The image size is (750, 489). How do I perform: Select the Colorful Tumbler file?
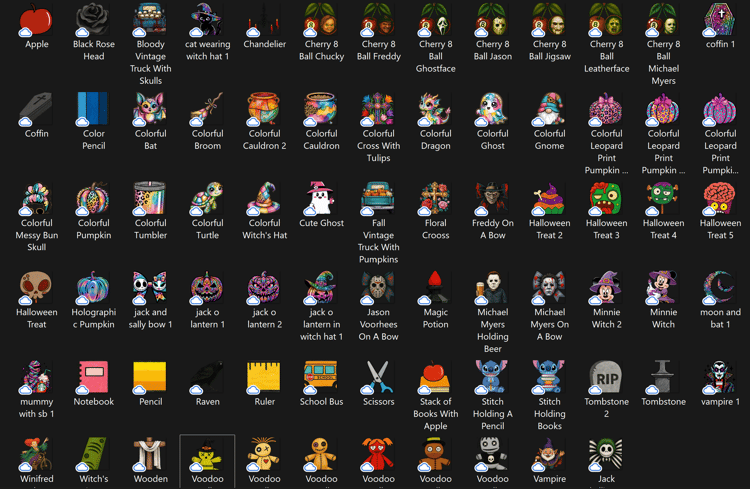[x=150, y=199]
